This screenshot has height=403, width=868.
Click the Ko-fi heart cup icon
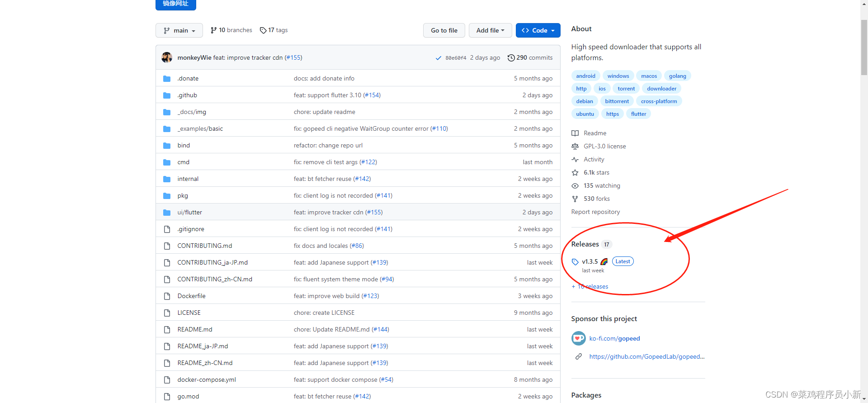578,338
